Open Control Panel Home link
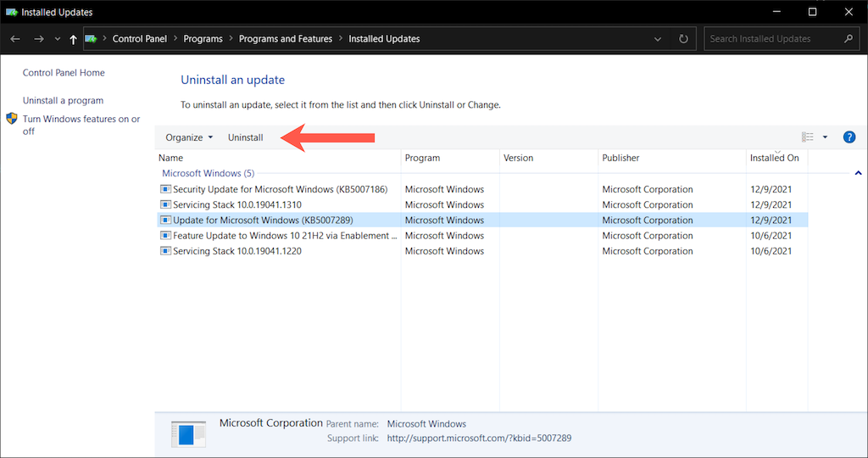Viewport: 868px width, 458px height. [x=64, y=73]
